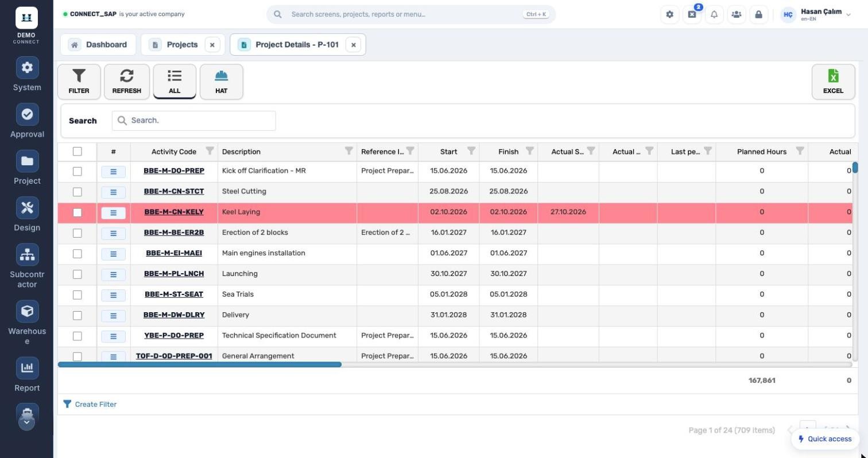Click the Create Filter link
Viewport: 868px width, 458px height.
[x=90, y=405]
